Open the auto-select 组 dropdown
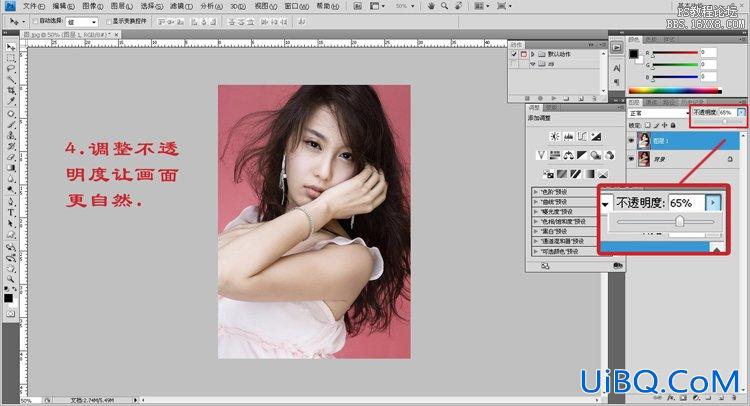 coord(82,22)
